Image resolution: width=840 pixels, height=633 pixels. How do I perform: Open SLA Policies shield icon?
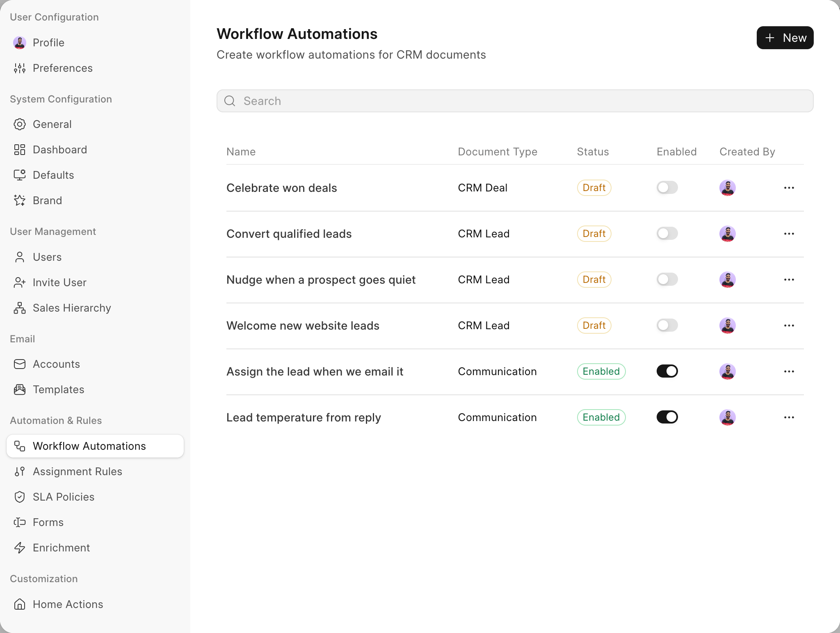pos(20,497)
